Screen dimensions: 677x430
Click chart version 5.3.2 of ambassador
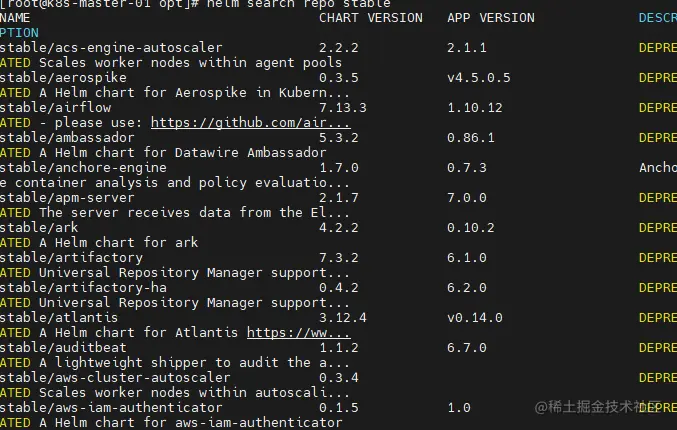338,138
